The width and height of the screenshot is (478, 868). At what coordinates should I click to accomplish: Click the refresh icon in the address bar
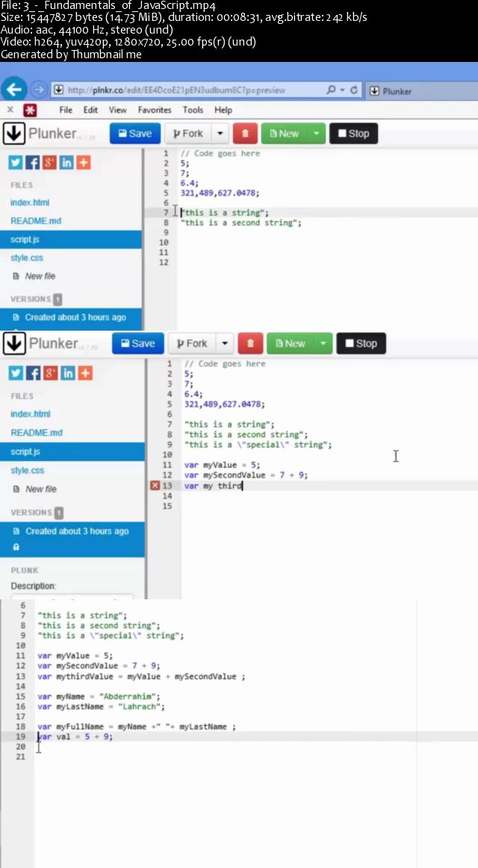[x=353, y=90]
